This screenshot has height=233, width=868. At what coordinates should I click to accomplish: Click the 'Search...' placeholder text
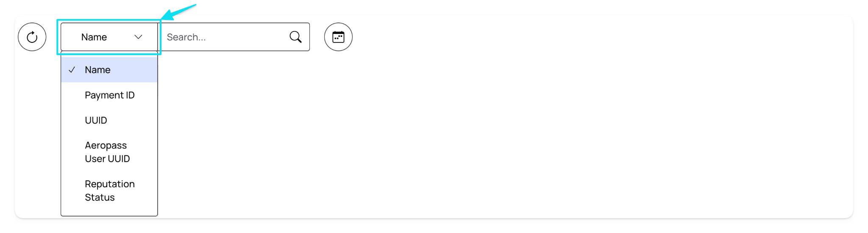pyautogui.click(x=186, y=37)
